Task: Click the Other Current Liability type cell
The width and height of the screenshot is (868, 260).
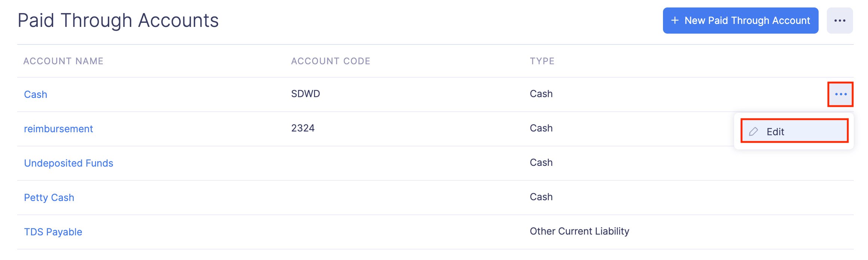Action: 580,231
